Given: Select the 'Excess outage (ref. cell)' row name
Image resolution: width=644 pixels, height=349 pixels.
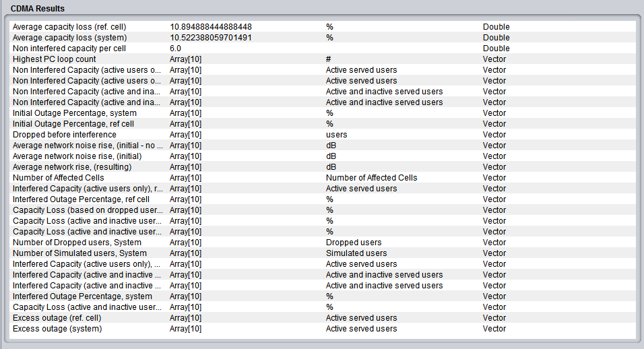Looking at the screenshot, I should coord(57,318).
